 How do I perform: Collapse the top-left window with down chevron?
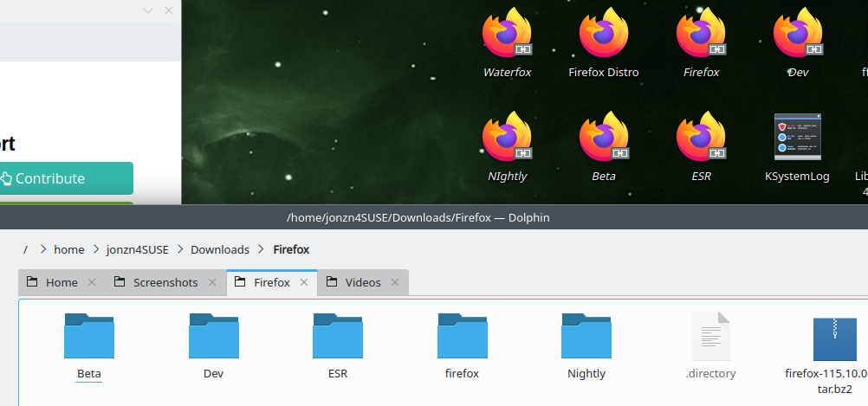(148, 10)
